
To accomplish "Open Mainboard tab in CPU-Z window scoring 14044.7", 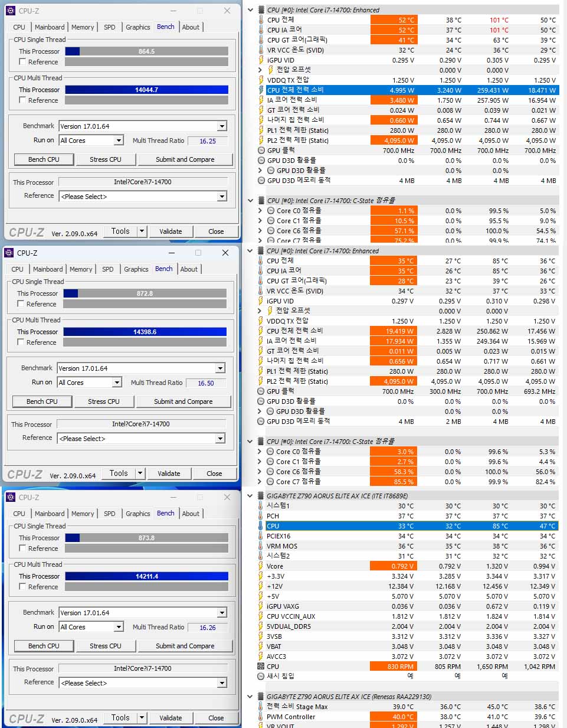I will click(50, 27).
